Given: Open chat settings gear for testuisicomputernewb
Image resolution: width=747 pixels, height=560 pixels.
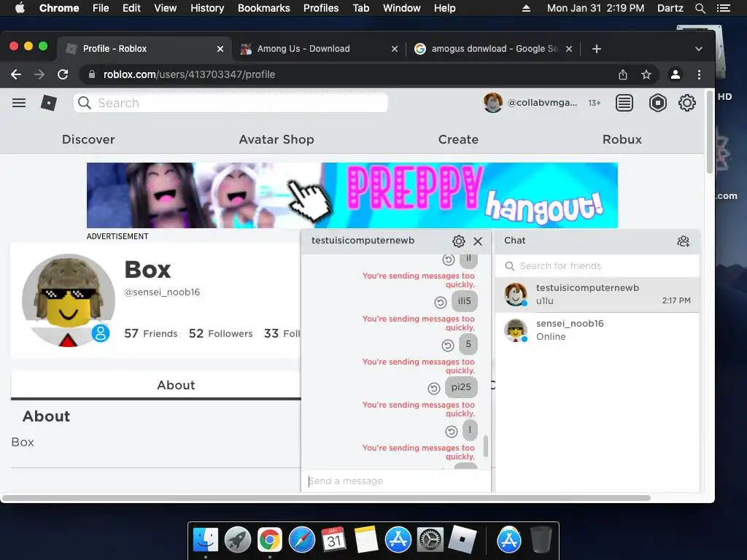Looking at the screenshot, I should point(458,241).
